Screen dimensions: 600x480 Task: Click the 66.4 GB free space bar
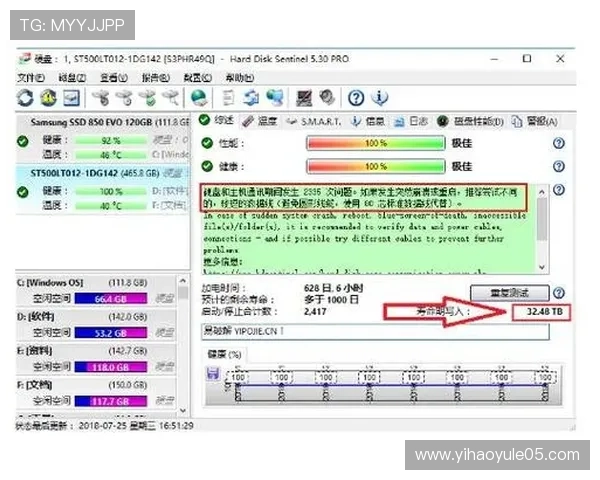click(111, 299)
